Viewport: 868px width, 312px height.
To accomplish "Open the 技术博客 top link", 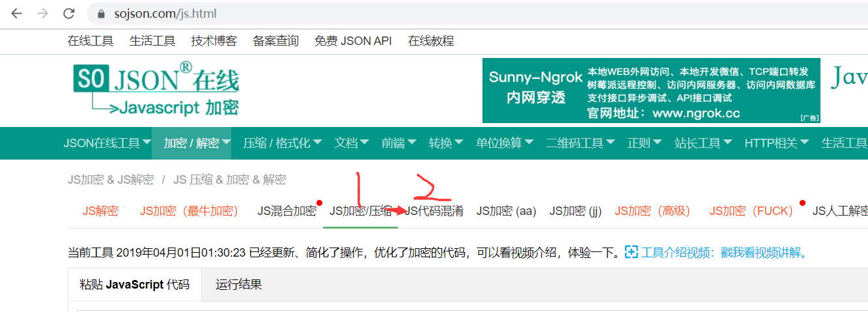I will [x=214, y=41].
